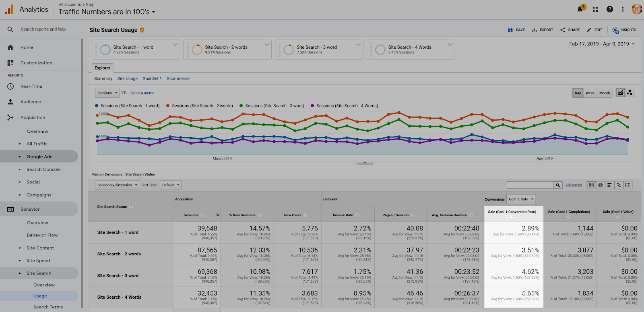This screenshot has width=644, height=312.
Task: Open the Secondary dimension dropdown
Action: (x=118, y=185)
